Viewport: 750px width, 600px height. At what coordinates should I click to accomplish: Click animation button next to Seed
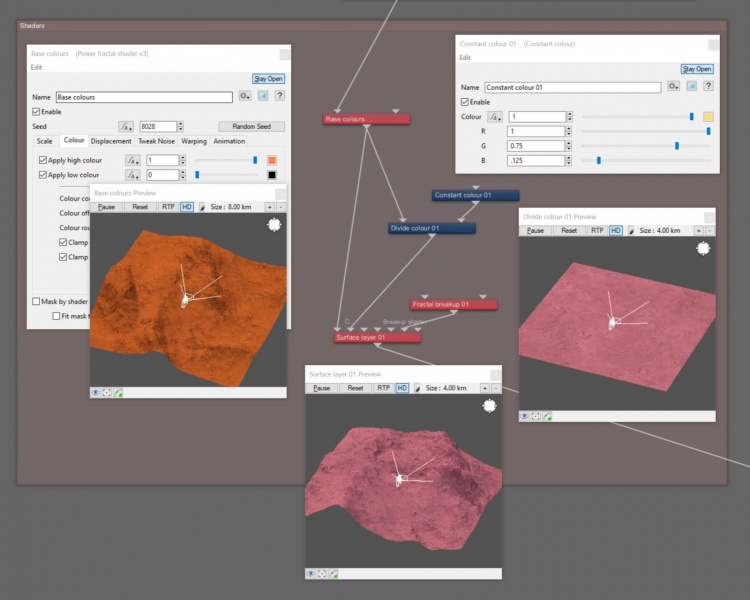point(126,127)
